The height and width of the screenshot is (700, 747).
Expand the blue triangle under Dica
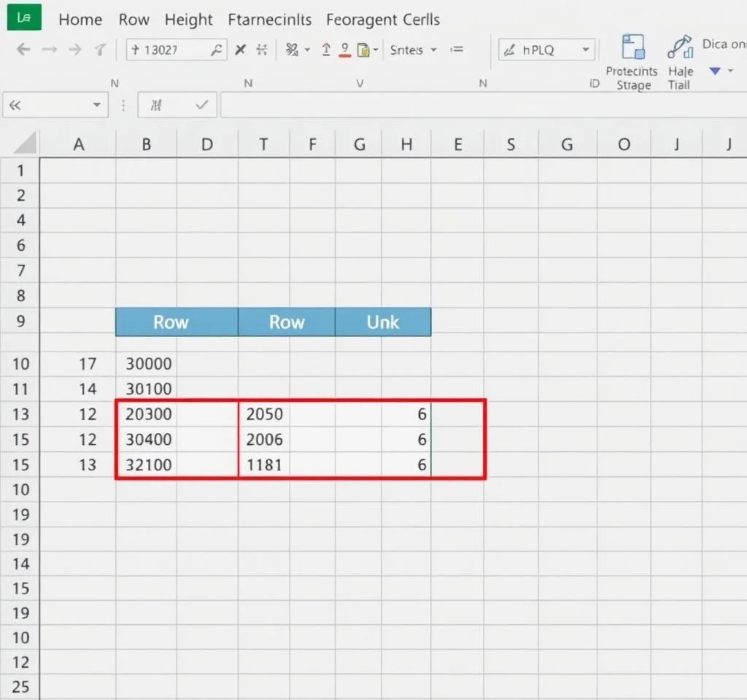pyautogui.click(x=714, y=71)
